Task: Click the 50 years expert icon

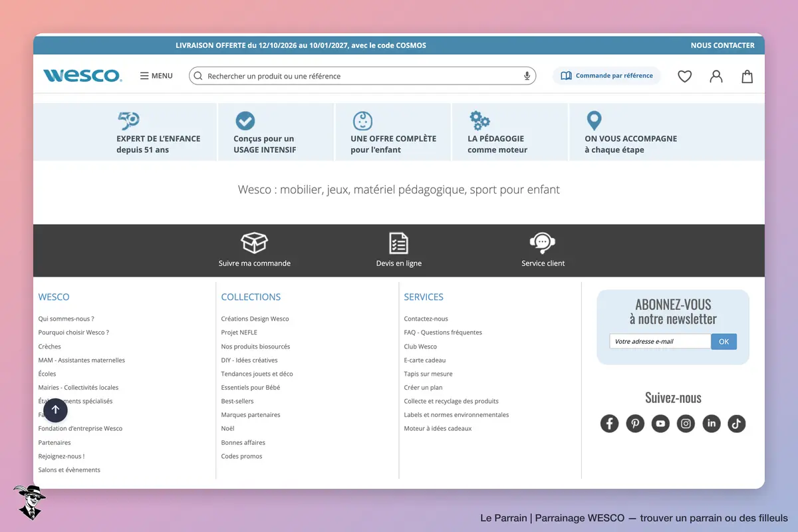Action: pyautogui.click(x=128, y=120)
